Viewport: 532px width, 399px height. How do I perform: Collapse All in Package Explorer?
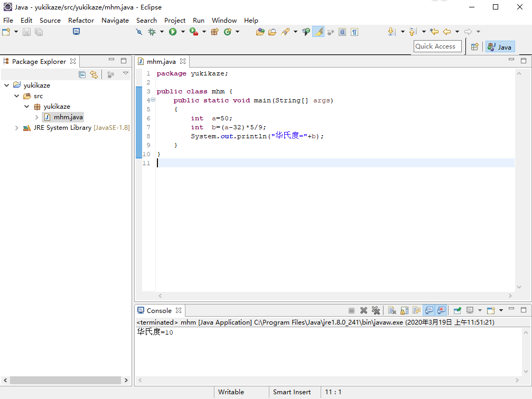[82, 74]
